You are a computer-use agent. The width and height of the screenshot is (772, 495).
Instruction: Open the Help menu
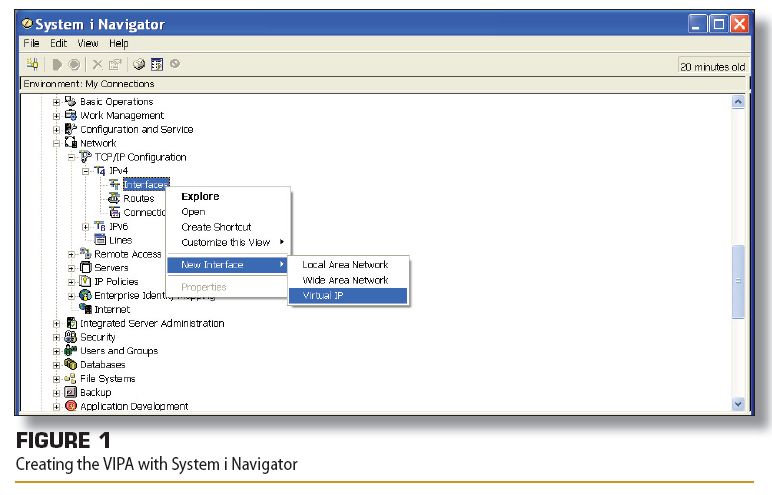119,43
